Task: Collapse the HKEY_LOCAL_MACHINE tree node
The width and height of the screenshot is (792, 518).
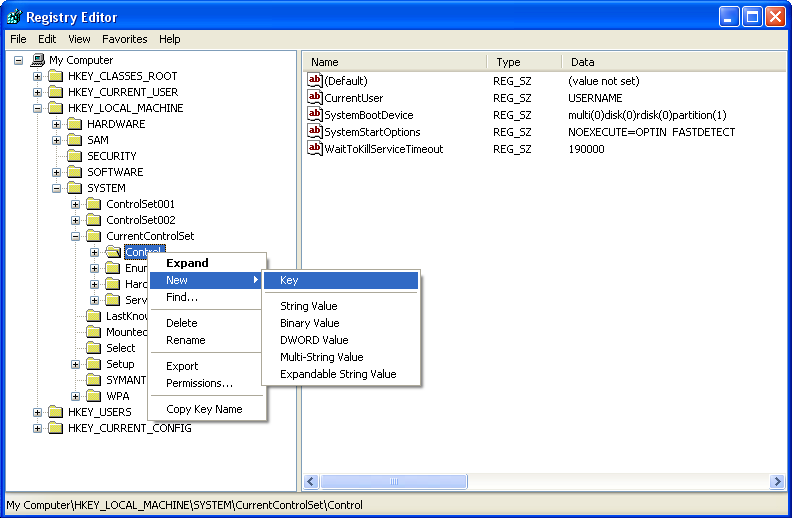Action: [x=38, y=108]
